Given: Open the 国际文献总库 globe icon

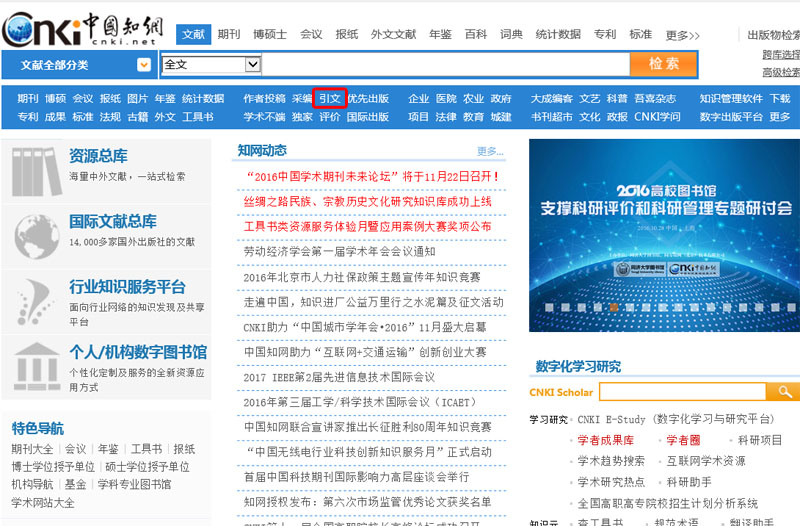Looking at the screenshot, I should coord(37,237).
